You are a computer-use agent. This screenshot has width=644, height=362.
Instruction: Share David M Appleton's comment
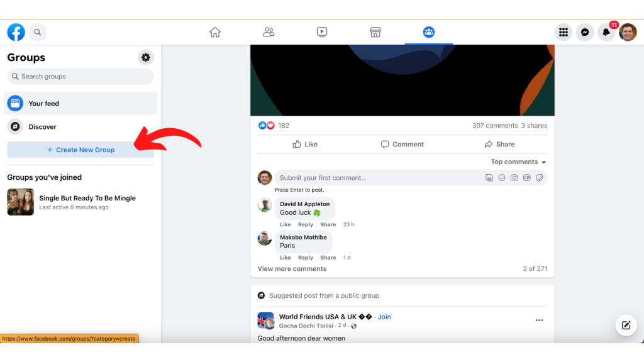pyautogui.click(x=328, y=224)
